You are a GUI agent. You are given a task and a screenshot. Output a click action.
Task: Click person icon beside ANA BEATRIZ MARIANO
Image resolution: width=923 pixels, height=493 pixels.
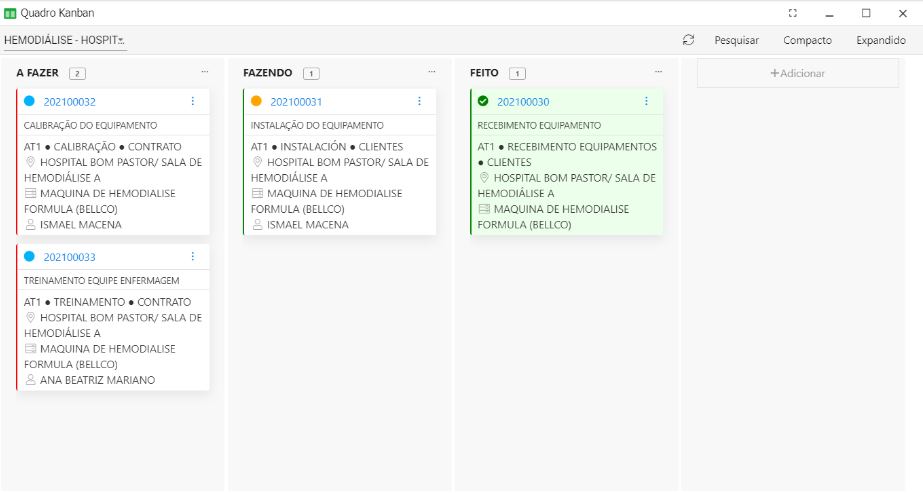click(x=31, y=379)
